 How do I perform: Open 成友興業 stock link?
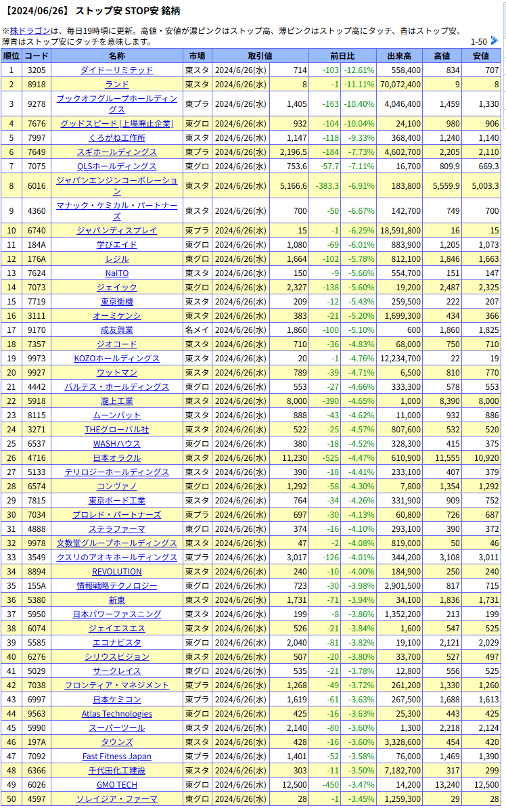(x=116, y=330)
